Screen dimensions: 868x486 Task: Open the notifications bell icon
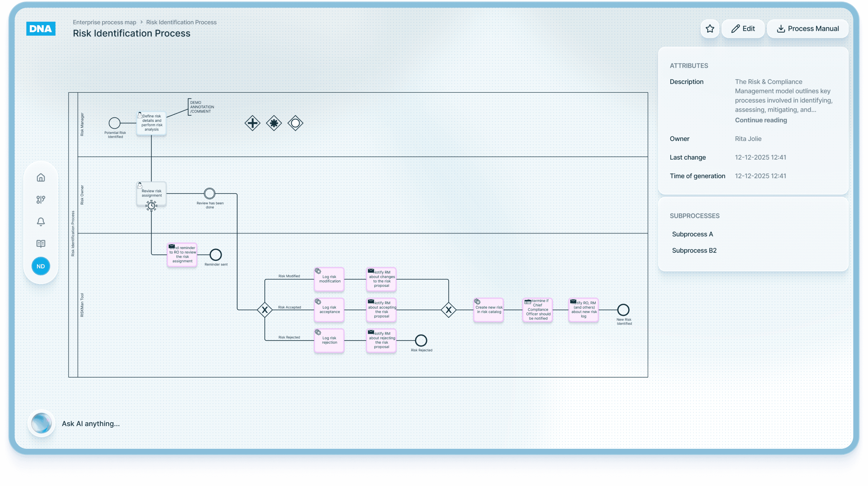click(x=41, y=222)
